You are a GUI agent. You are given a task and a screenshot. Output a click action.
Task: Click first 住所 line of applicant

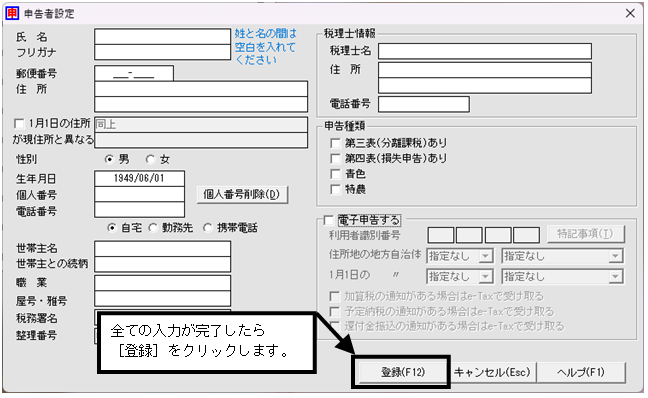pyautogui.click(x=201, y=89)
